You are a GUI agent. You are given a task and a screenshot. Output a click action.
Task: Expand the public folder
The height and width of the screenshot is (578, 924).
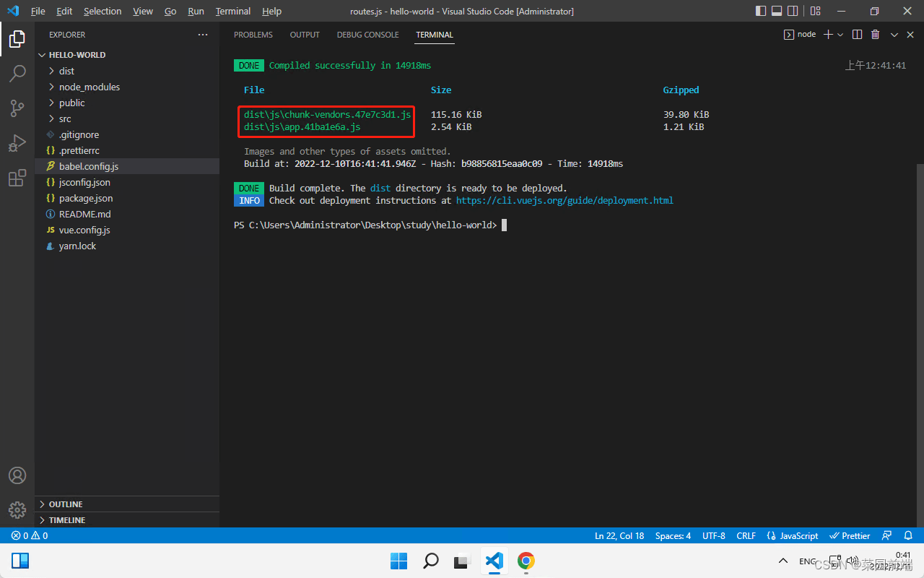pyautogui.click(x=127, y=103)
